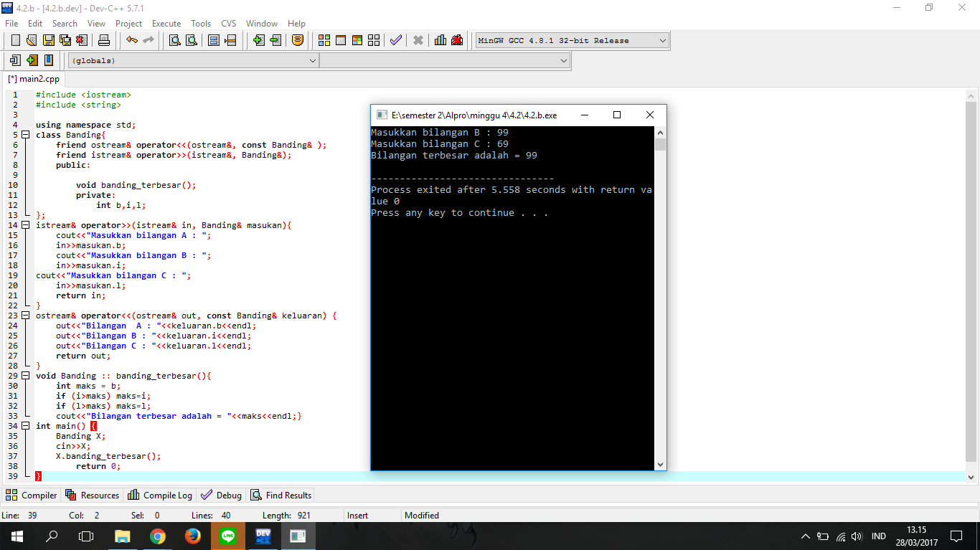Click the Goto Line toolbar icon
Screen dimensions: 980x550
pos(230,40)
